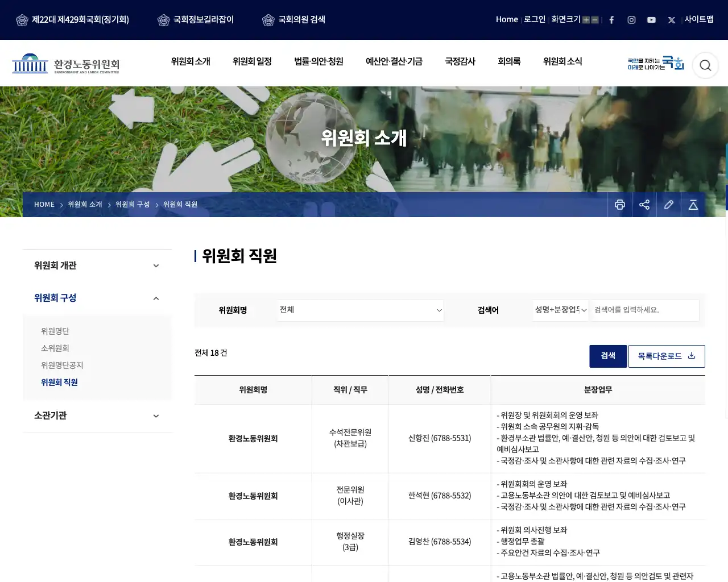The width and height of the screenshot is (728, 582).
Task: Click the print page icon
Action: tap(620, 205)
